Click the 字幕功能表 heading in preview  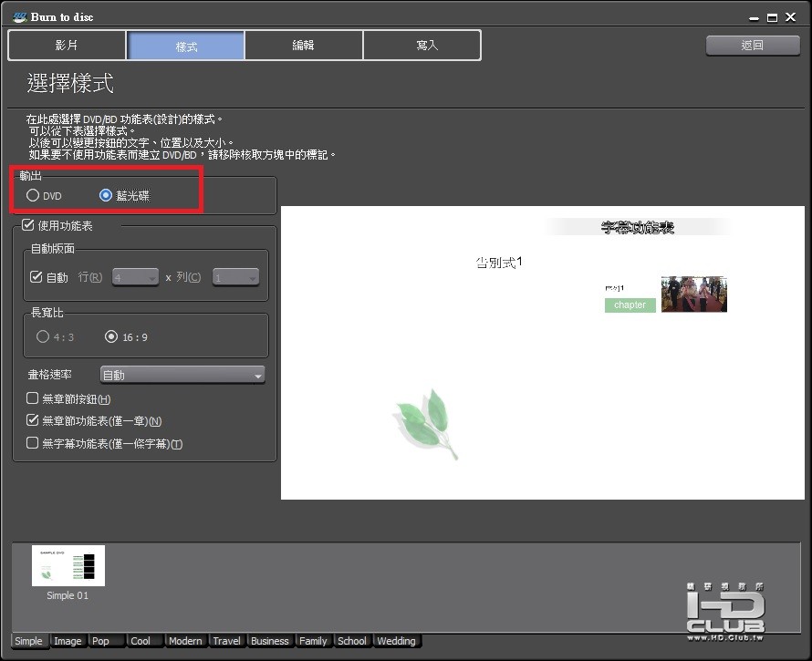[x=638, y=227]
